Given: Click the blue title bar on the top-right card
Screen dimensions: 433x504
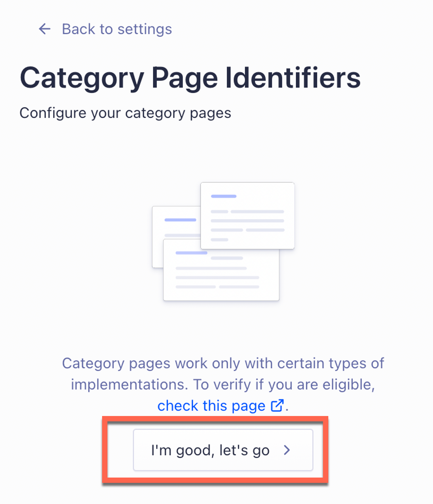Looking at the screenshot, I should point(223,196).
